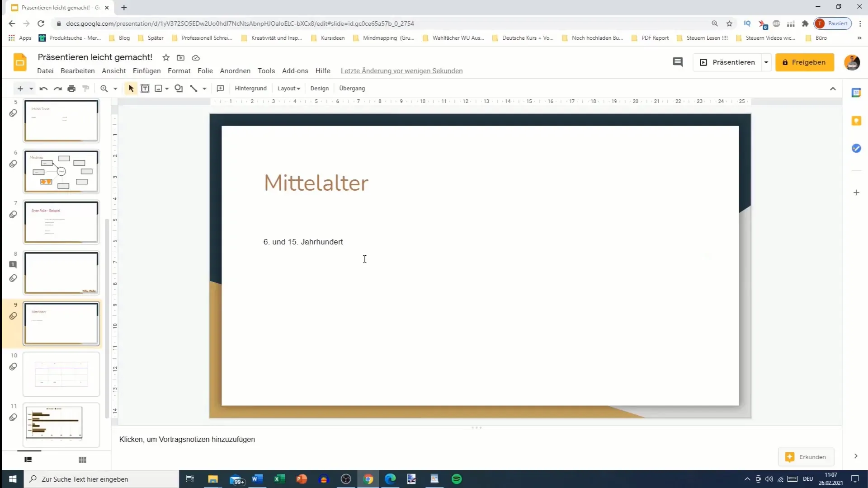Open the Google account avatar

852,62
